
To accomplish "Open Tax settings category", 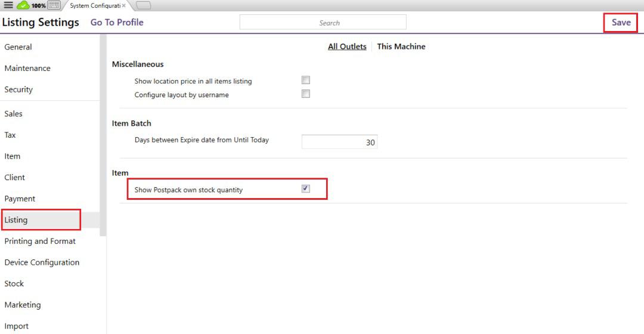I will (10, 135).
